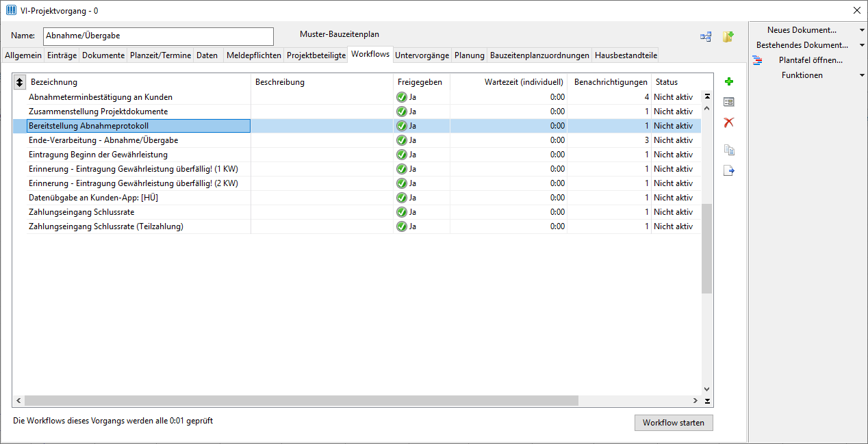This screenshot has height=444, width=868.
Task: Click the sort arrows icon beside Bezeichnung
Action: (x=20, y=82)
